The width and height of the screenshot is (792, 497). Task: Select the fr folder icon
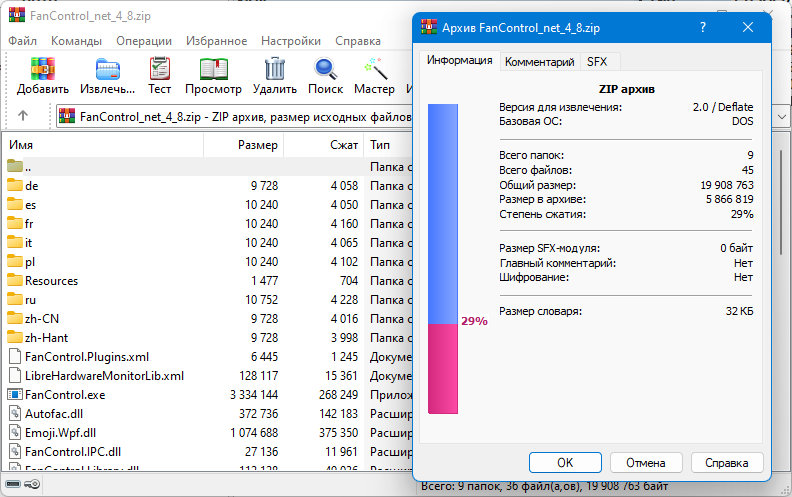(15, 223)
